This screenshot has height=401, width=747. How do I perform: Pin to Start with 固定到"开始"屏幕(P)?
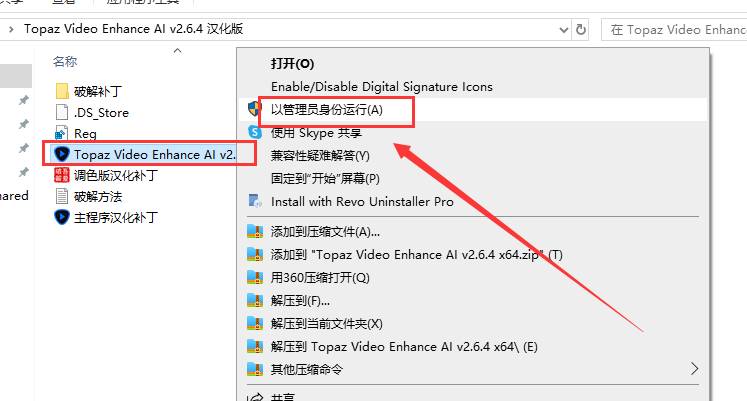325,178
